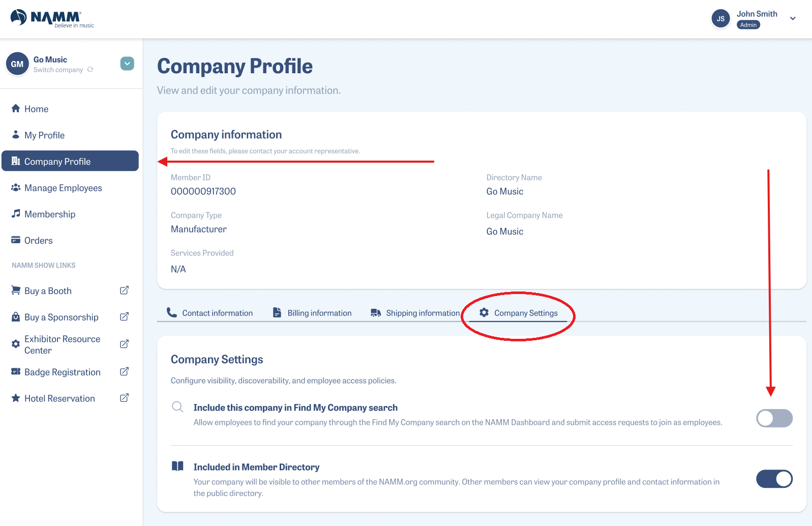
Task: Click the Buy a Booth cart icon
Action: coord(16,290)
